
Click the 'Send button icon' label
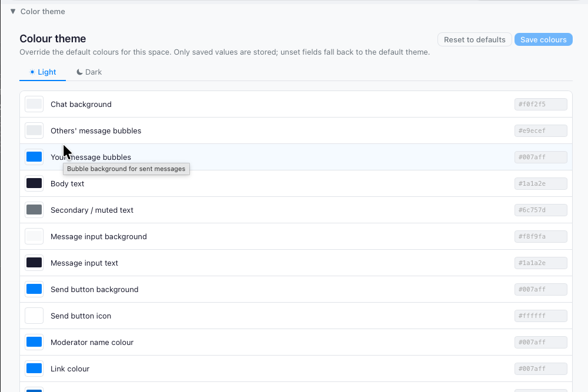pyautogui.click(x=81, y=316)
